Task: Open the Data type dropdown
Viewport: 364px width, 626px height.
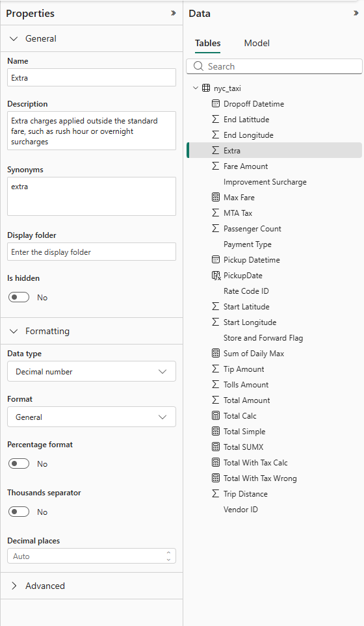Action: point(92,371)
